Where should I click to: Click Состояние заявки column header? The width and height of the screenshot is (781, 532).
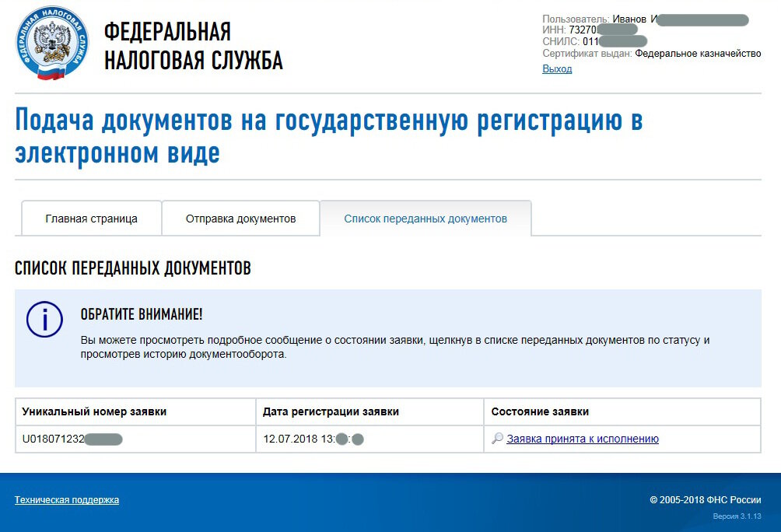pyautogui.click(x=622, y=411)
